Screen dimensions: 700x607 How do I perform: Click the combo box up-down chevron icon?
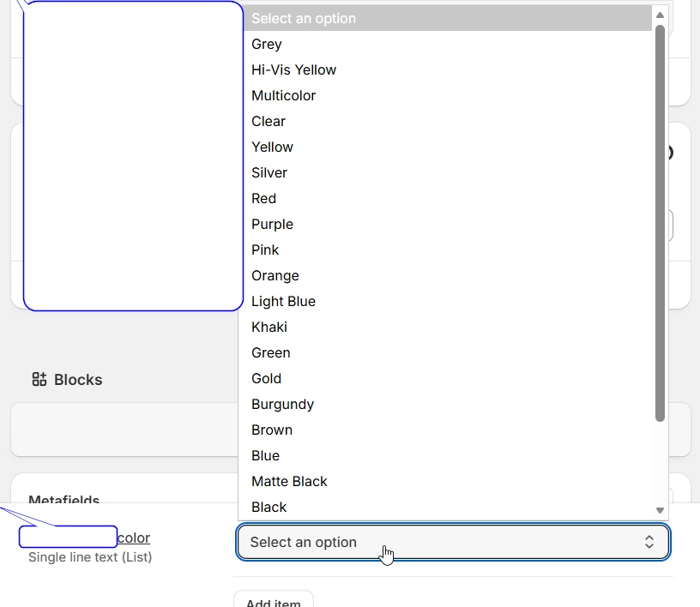point(649,542)
